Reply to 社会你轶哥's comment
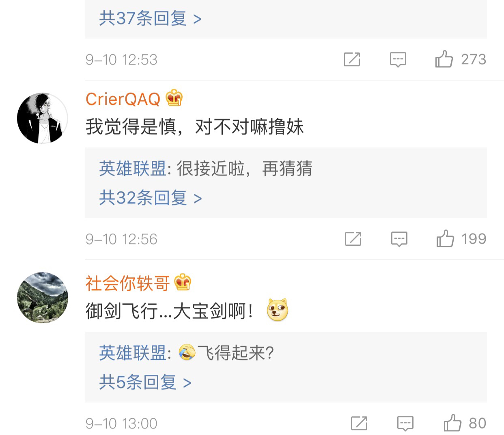Screen dimensions: 504x435 click(x=405, y=424)
